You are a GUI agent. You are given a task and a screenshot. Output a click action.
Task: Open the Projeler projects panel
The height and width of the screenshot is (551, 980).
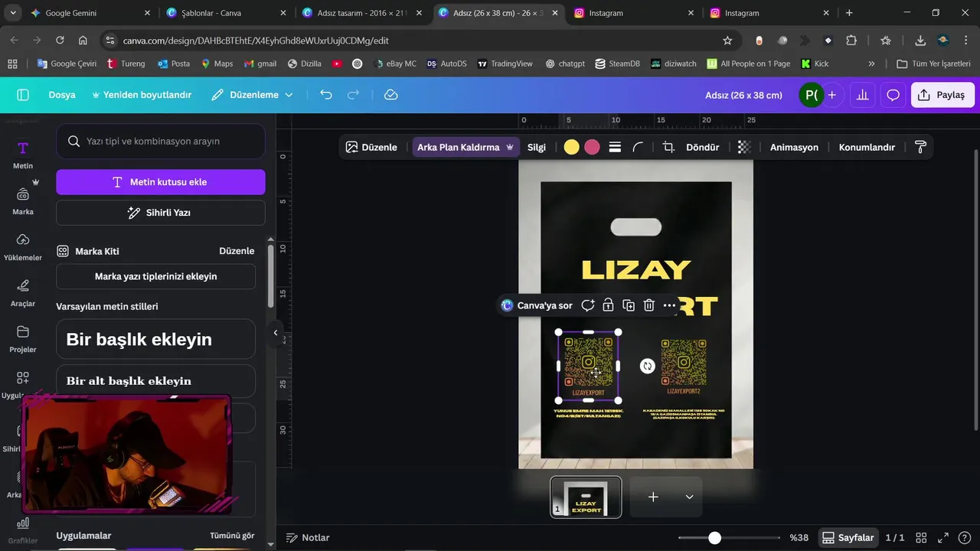coord(23,339)
